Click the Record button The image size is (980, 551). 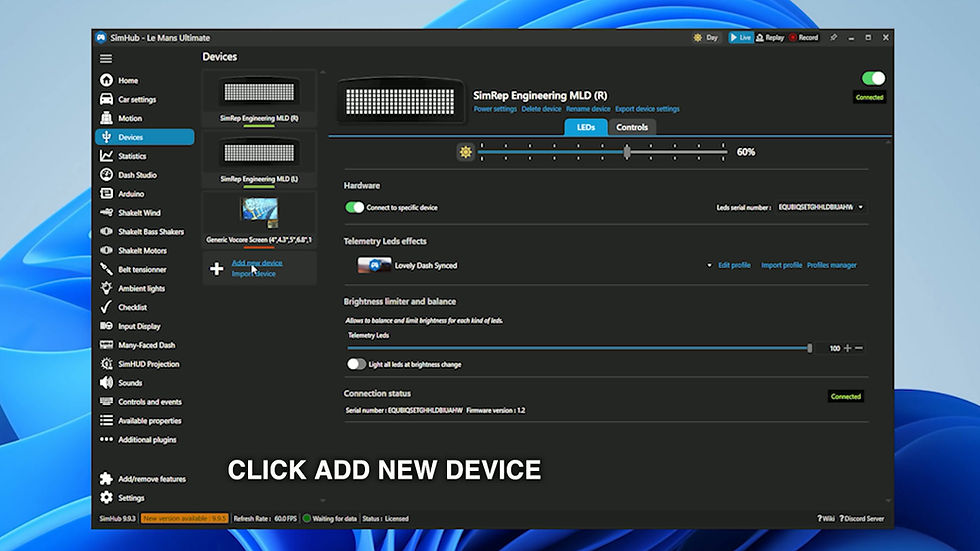pos(804,37)
